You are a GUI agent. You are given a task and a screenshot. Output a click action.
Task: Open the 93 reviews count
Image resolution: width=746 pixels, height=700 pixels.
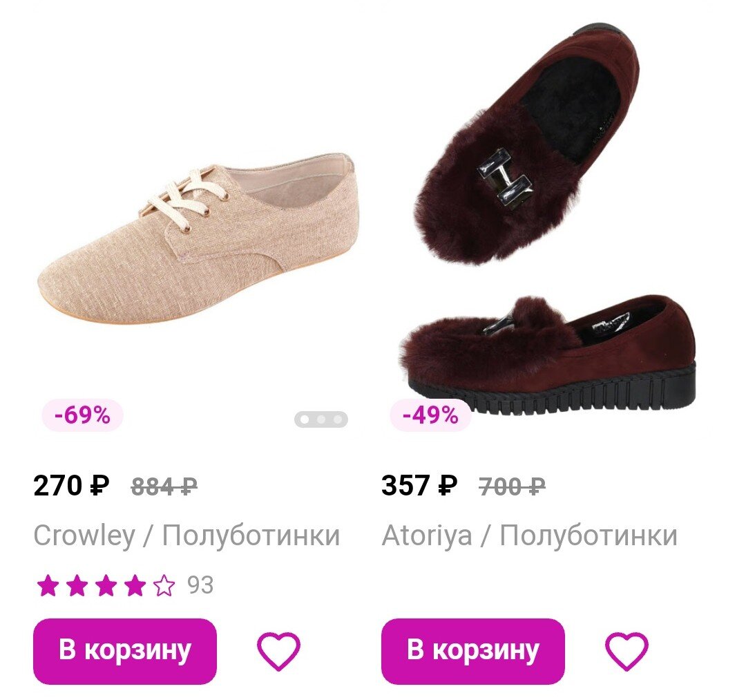pos(200,585)
